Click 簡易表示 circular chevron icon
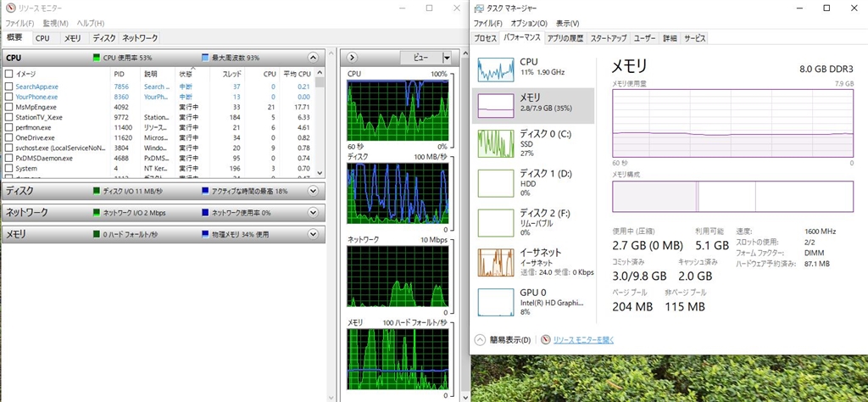 (480, 339)
